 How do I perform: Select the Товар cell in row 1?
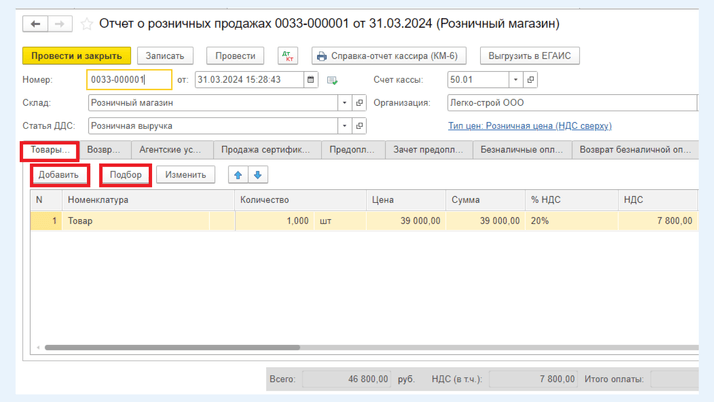pyautogui.click(x=136, y=221)
